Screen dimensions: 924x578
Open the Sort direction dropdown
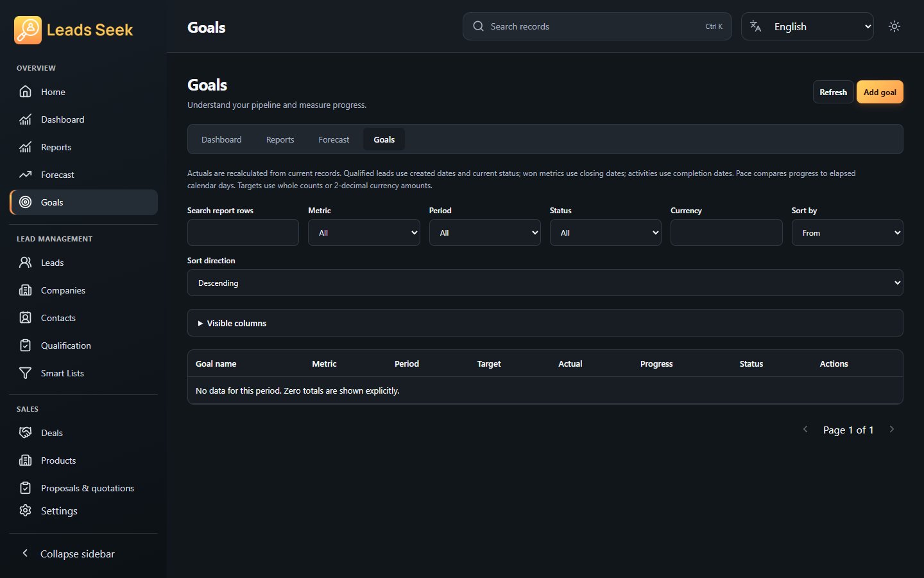[x=545, y=283]
